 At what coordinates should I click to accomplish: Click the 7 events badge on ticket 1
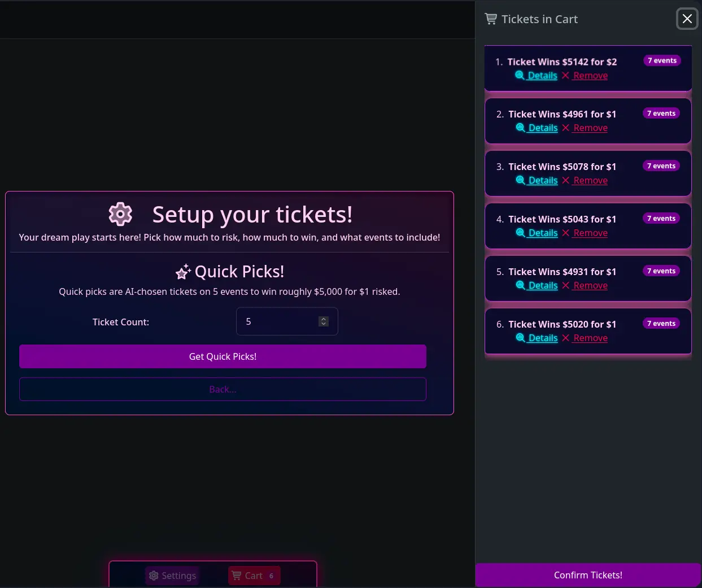[x=662, y=61]
